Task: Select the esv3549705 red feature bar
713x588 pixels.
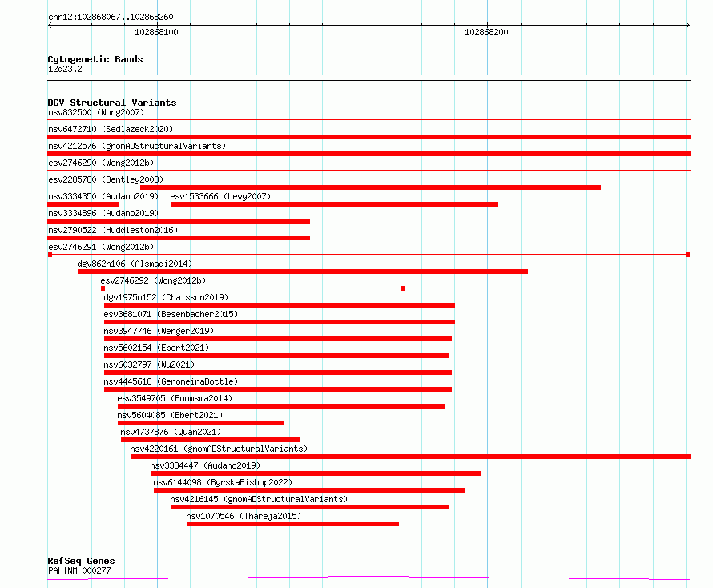Action: coord(281,406)
